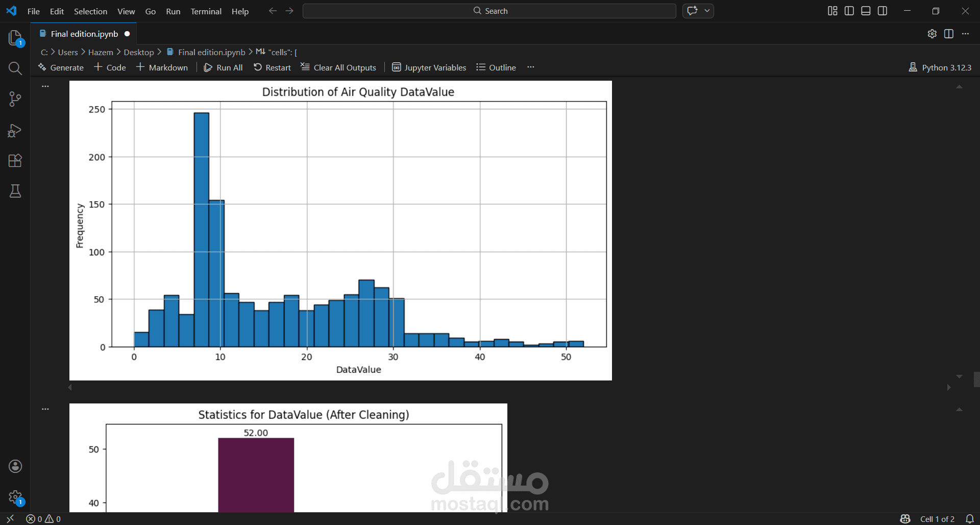Open Jupyter Variables panel

pyautogui.click(x=429, y=67)
